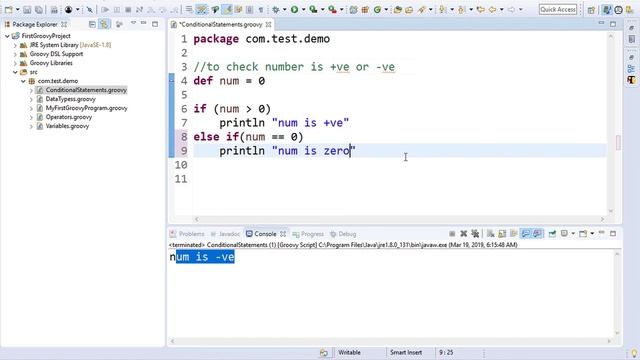The width and height of the screenshot is (640, 360).
Task: Click Remove All Terminated Launches icon
Action: [475, 233]
